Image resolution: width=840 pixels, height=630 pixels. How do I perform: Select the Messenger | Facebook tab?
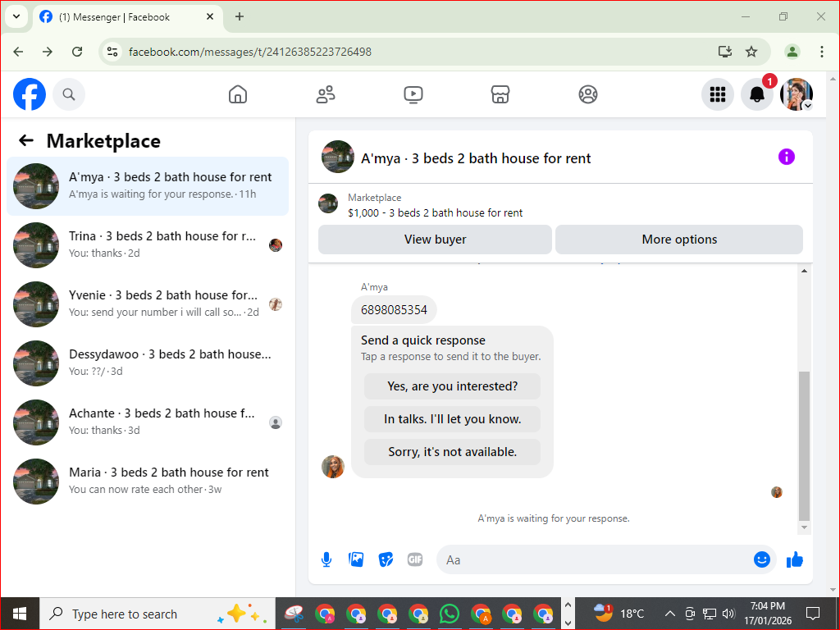click(128, 17)
